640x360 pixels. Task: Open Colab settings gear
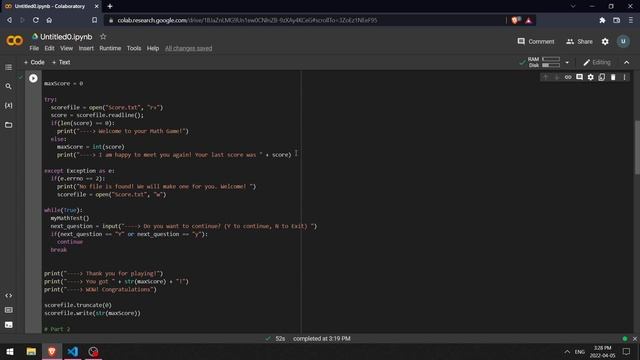pyautogui.click(x=605, y=42)
